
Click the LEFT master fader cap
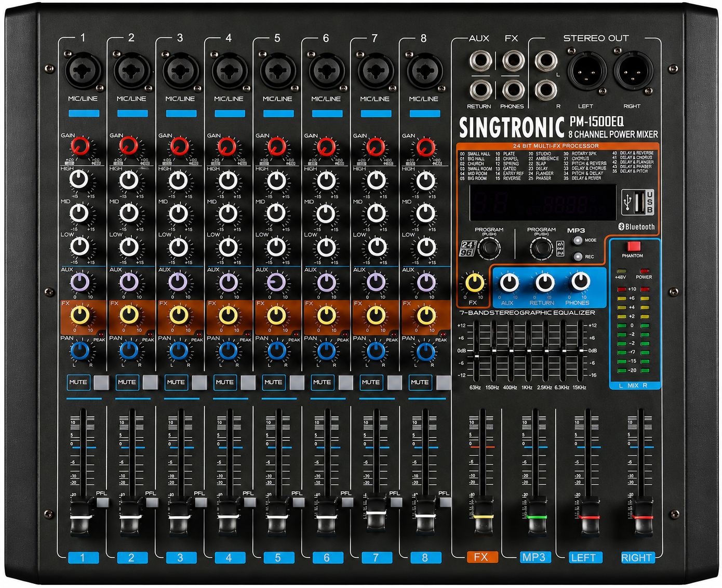pyautogui.click(x=589, y=516)
